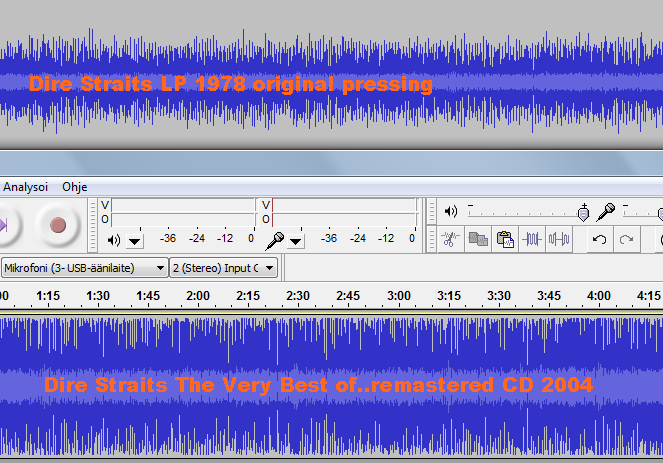Click the microphone icon under input meter
The height and width of the screenshot is (463, 663).
[x=275, y=241]
